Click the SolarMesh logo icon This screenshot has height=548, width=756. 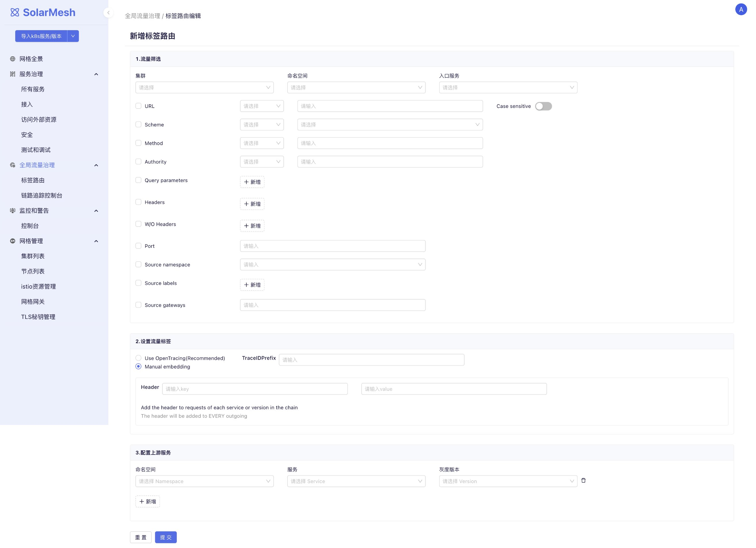point(15,12)
